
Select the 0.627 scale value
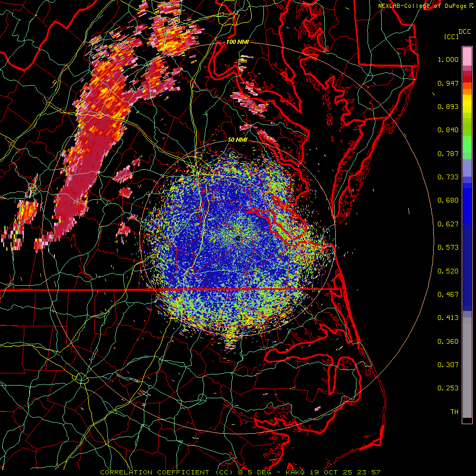[448, 224]
